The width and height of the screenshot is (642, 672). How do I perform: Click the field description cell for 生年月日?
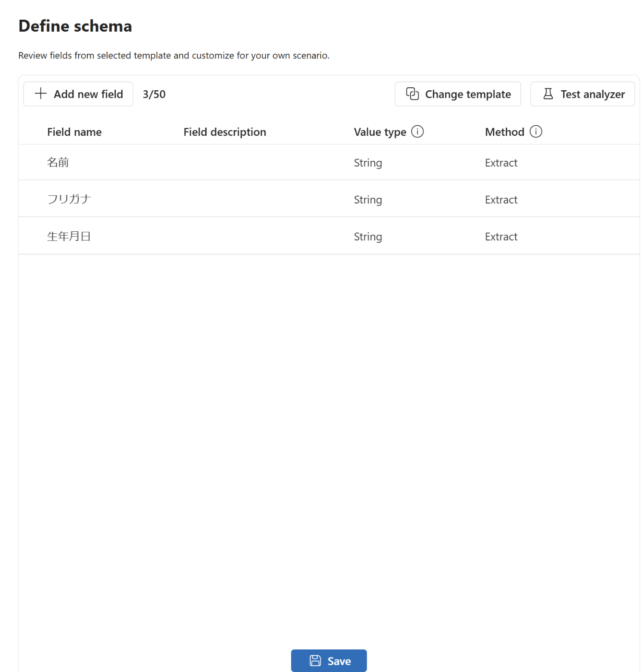pos(264,236)
